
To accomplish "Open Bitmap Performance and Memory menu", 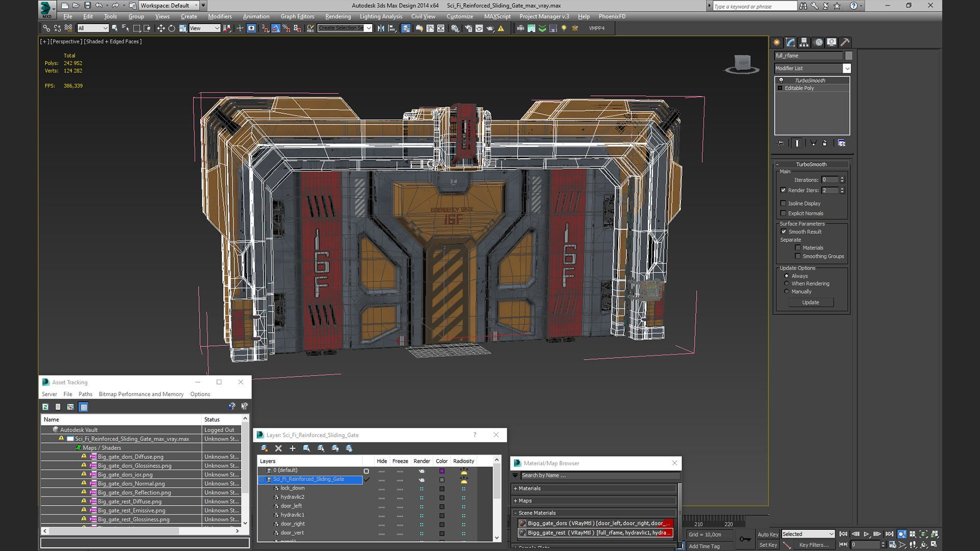I will pyautogui.click(x=141, y=394).
